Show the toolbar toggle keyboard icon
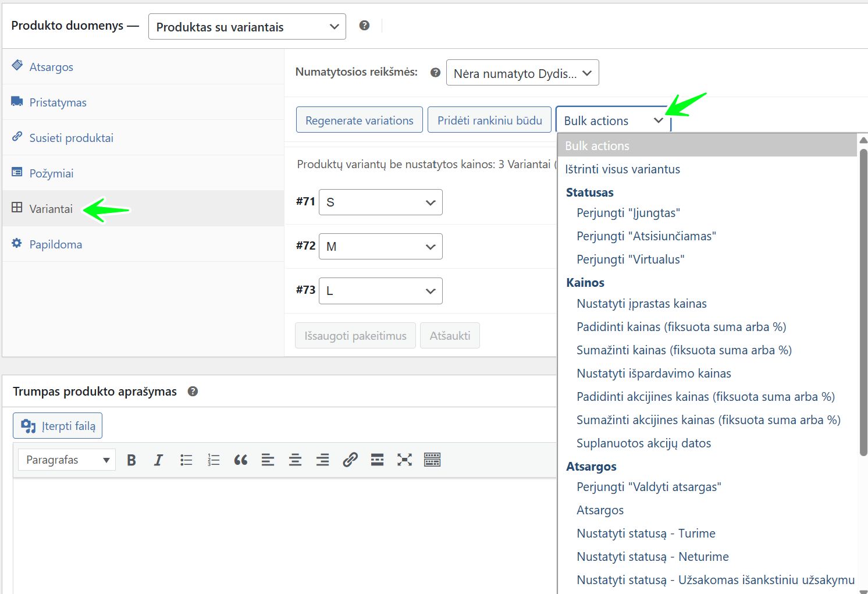This screenshot has height=594, width=868. [x=432, y=460]
